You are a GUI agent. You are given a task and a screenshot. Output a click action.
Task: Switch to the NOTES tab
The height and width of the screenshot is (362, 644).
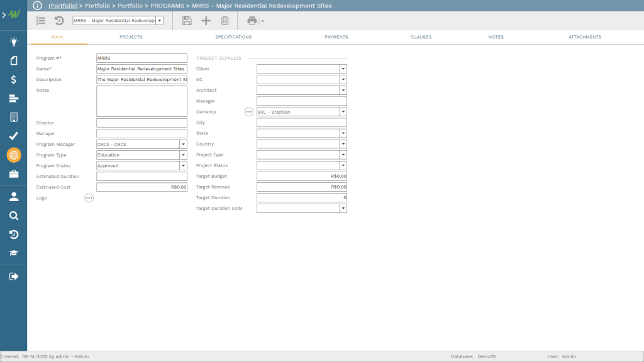click(496, 37)
